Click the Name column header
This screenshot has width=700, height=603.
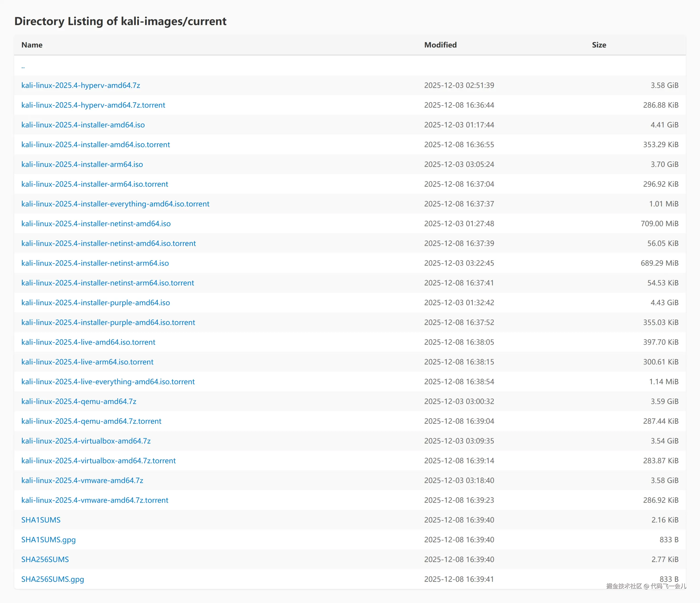point(32,45)
